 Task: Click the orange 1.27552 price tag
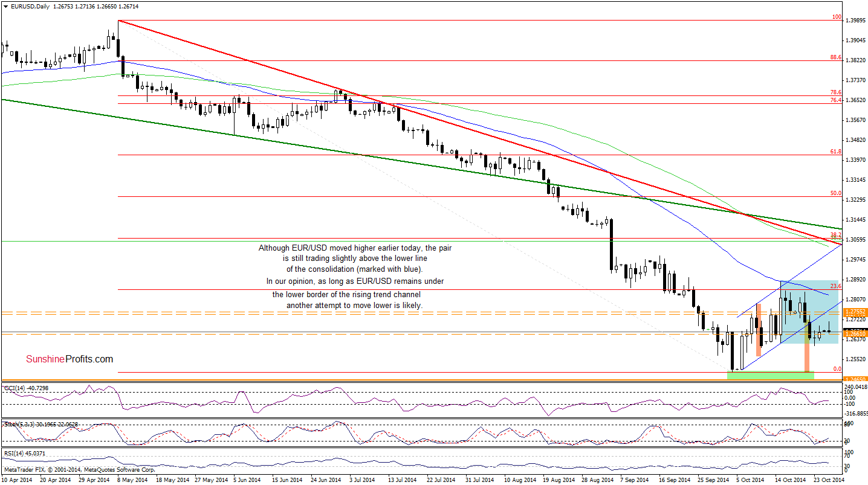[857, 312]
